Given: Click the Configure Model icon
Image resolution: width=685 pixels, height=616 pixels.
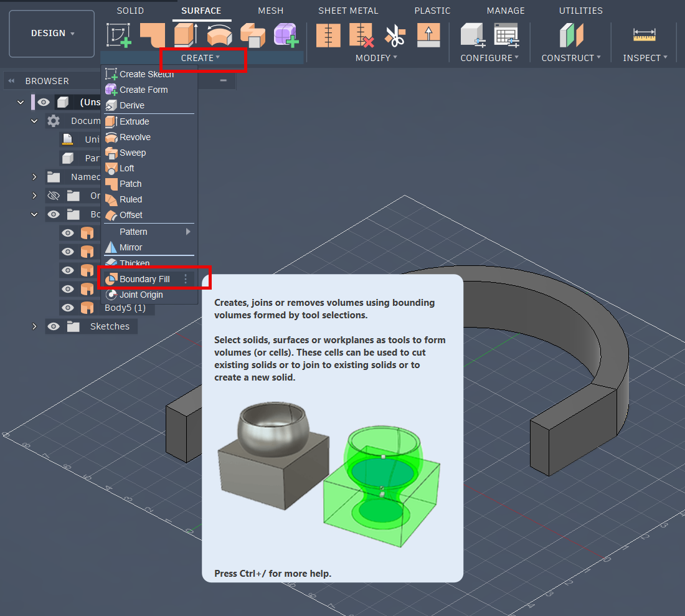Looking at the screenshot, I should point(473,36).
